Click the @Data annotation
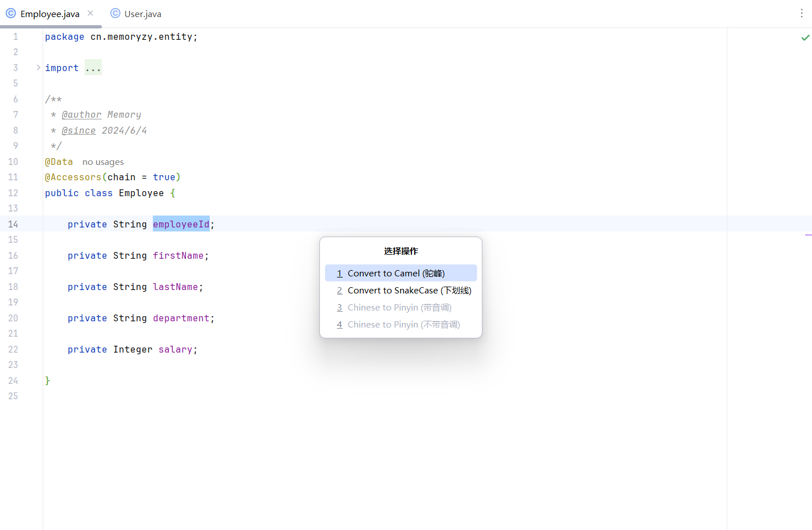Viewport: 812px width, 530px height. pyautogui.click(x=59, y=162)
